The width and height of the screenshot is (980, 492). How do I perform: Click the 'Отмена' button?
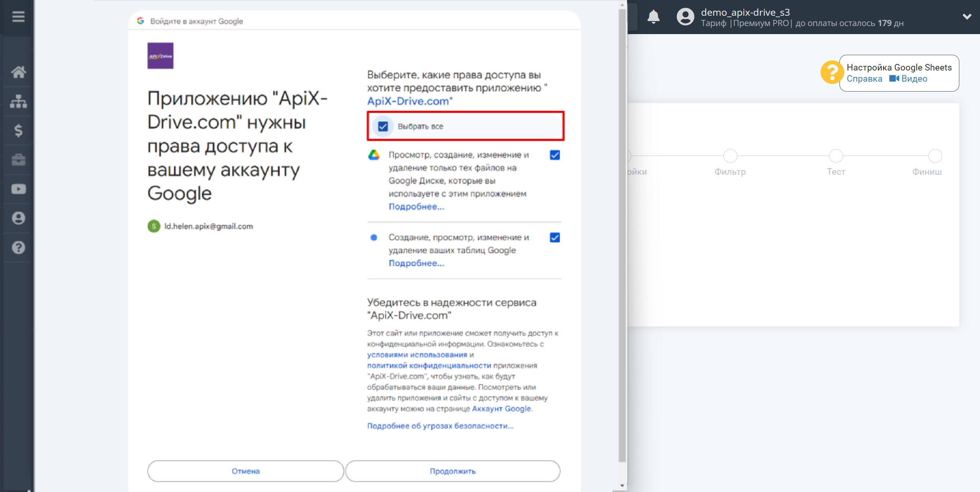(x=245, y=471)
